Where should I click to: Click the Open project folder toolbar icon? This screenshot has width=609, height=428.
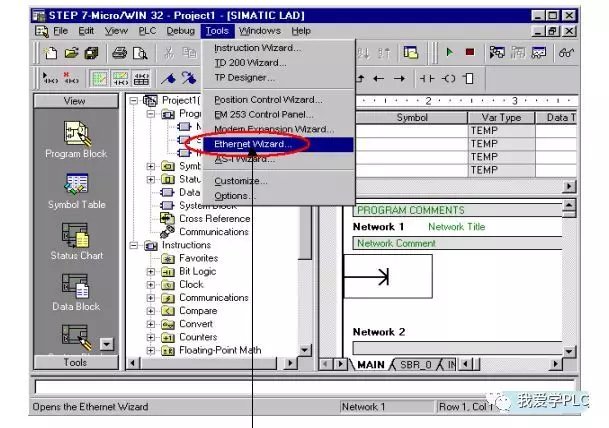coord(73,52)
